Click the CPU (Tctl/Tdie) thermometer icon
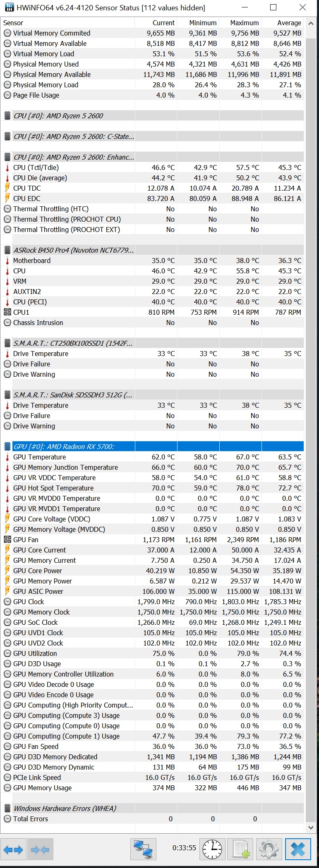 [x=7, y=167]
